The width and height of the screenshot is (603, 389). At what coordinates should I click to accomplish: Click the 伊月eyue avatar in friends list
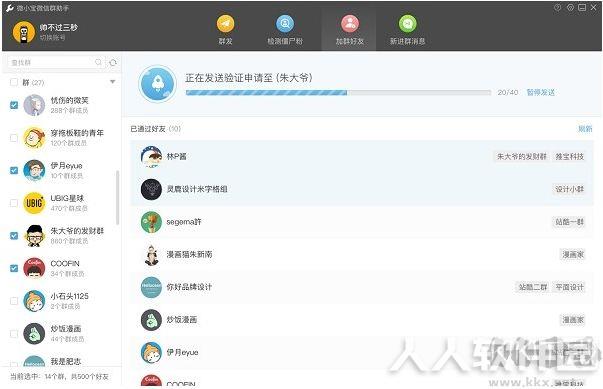tap(151, 352)
